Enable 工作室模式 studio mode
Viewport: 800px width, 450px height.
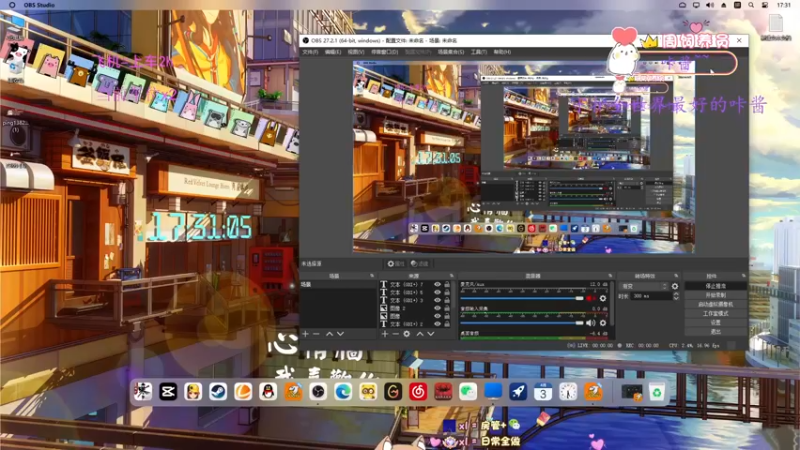tap(715, 314)
